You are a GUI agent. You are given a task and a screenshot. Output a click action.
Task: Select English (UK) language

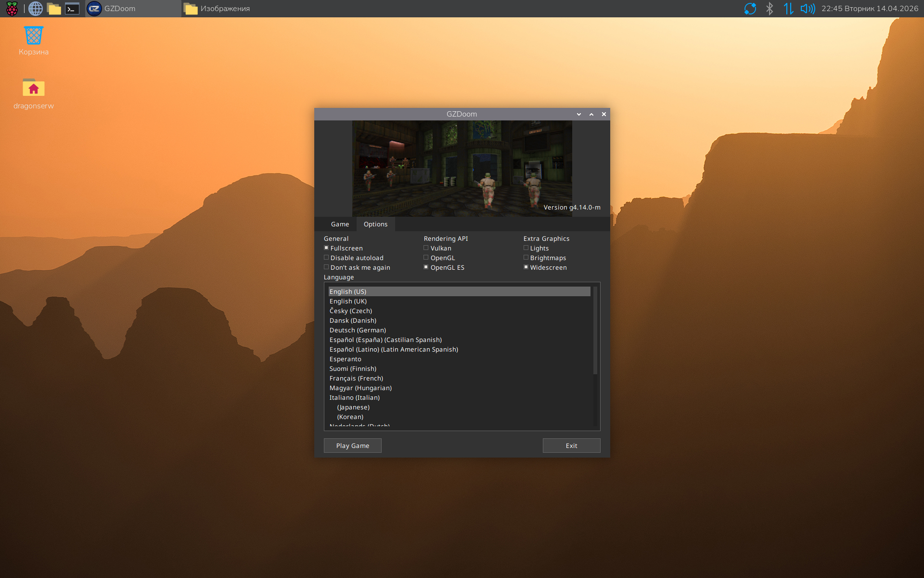tap(459, 302)
